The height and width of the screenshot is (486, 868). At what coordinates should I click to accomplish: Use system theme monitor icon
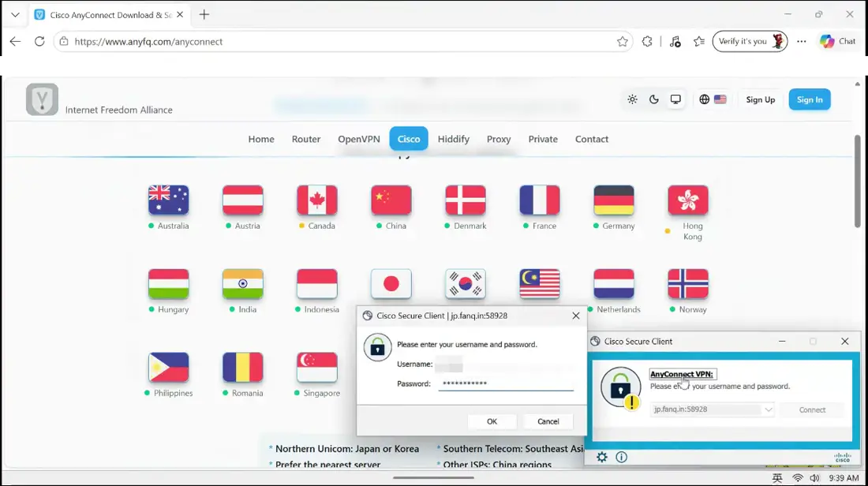point(675,99)
